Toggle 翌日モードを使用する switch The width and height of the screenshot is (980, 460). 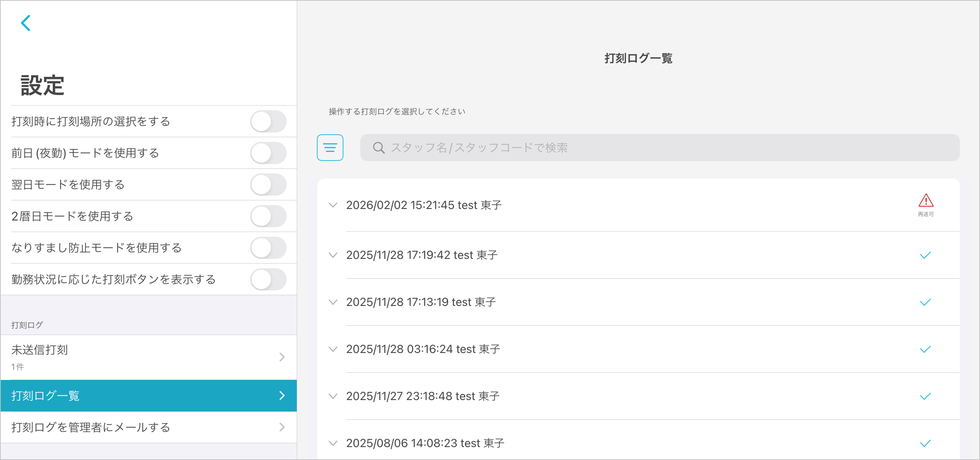pyautogui.click(x=268, y=185)
